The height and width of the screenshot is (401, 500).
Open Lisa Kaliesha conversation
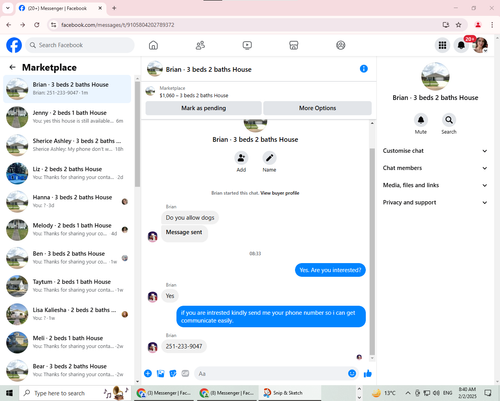pyautogui.click(x=67, y=314)
